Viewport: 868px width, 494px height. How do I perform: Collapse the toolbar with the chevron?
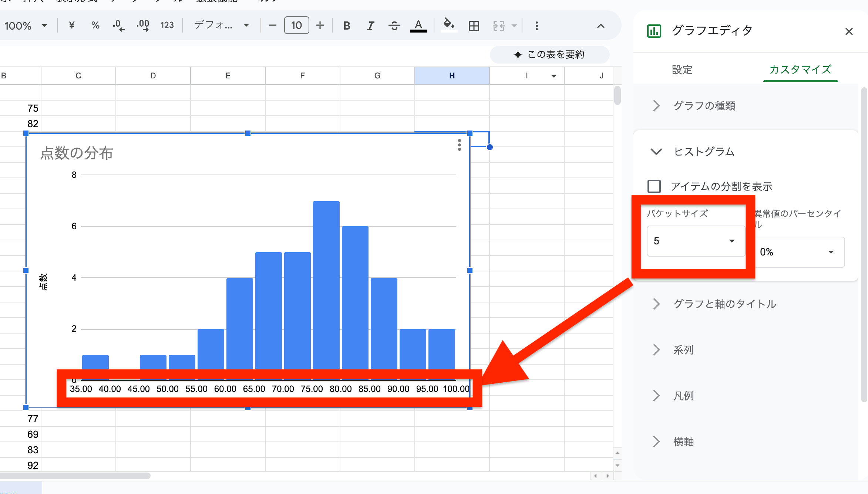pyautogui.click(x=600, y=26)
